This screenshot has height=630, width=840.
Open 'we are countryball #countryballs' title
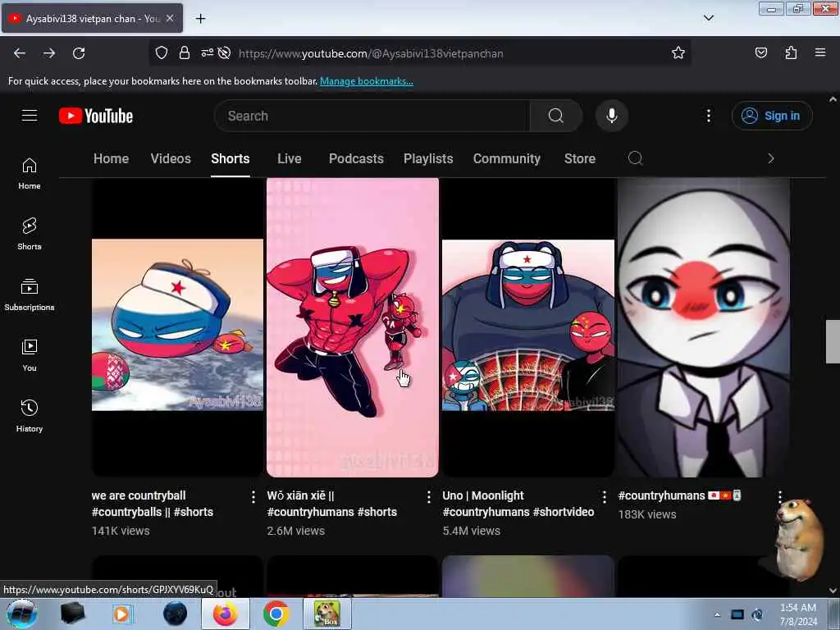(x=152, y=504)
